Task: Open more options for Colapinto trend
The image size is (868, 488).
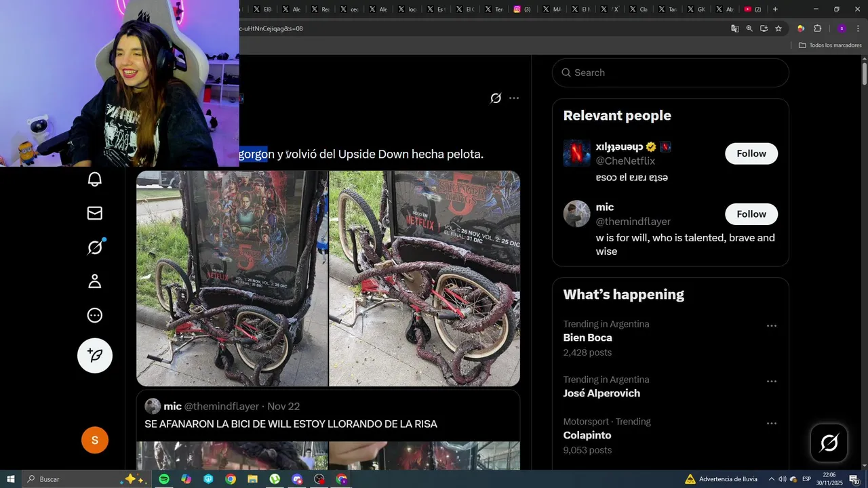Action: coord(772,424)
